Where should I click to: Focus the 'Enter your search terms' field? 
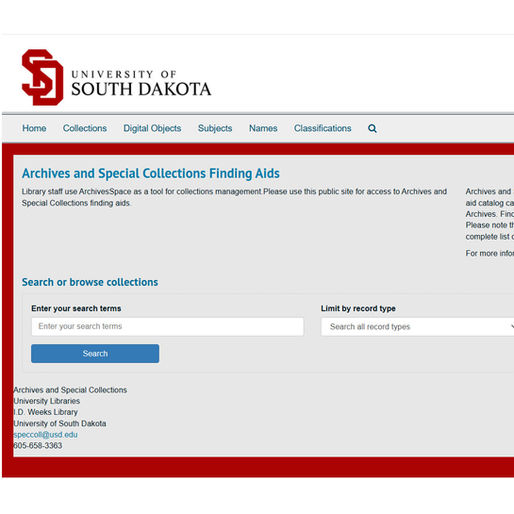[167, 326]
